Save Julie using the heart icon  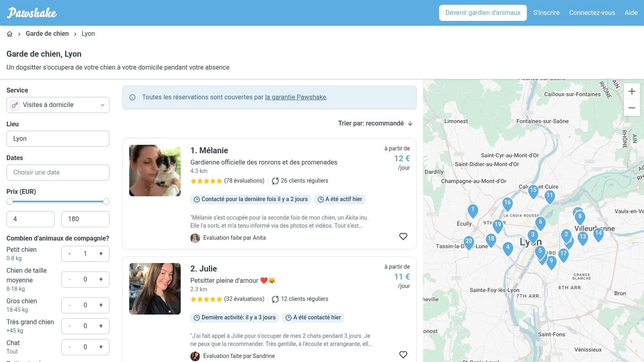tap(403, 355)
